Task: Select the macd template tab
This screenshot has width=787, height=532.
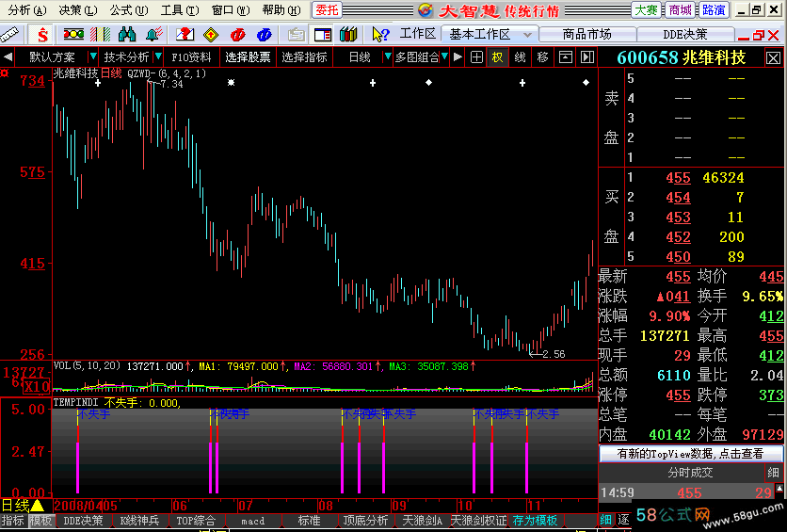Action: tap(253, 521)
